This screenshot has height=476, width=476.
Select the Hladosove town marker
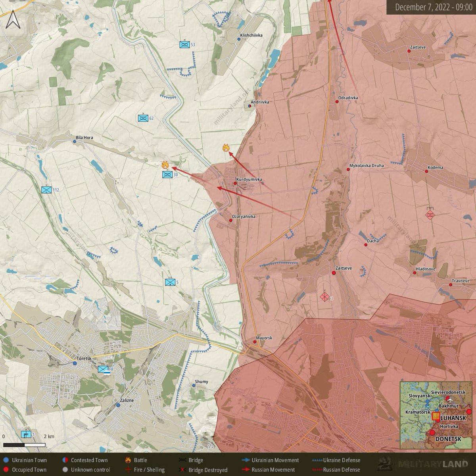(414, 273)
